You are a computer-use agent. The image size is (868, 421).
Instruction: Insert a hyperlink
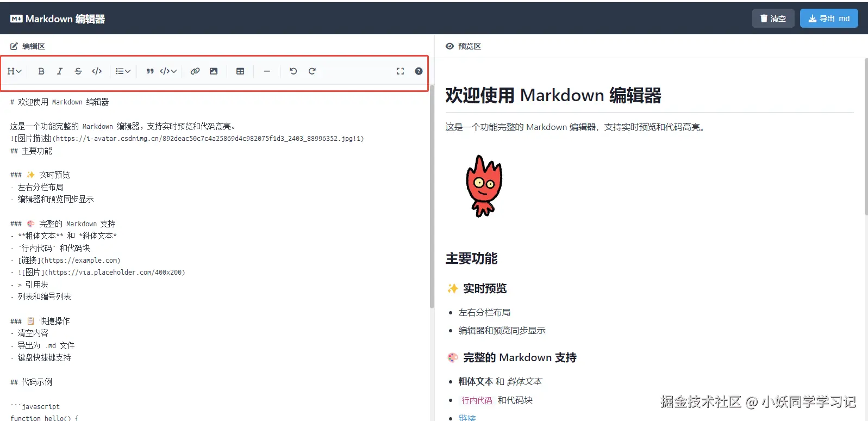click(x=195, y=71)
